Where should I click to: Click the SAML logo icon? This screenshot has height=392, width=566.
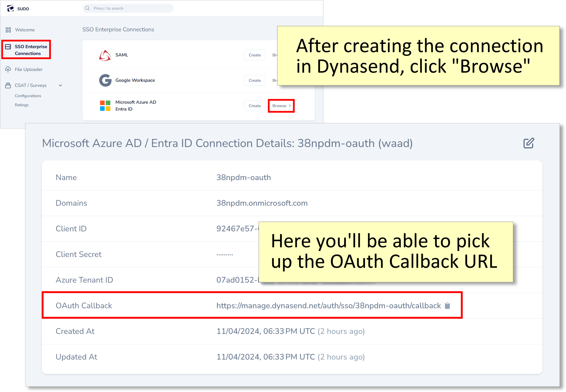tap(105, 55)
